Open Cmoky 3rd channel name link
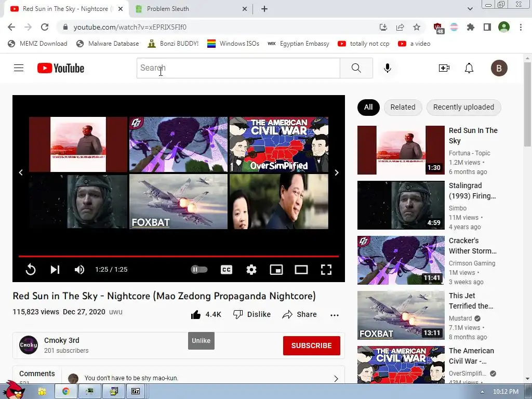The height and width of the screenshot is (399, 532). [x=61, y=340]
